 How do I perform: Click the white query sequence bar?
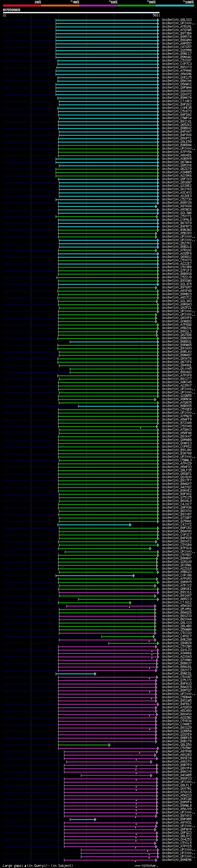click(x=81, y=12)
